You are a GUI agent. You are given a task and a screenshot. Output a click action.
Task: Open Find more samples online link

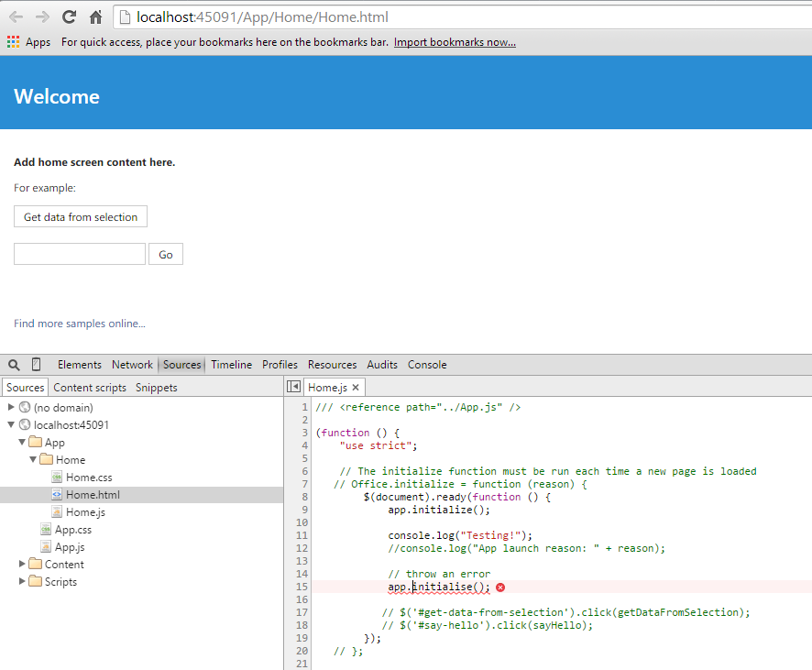click(x=79, y=323)
